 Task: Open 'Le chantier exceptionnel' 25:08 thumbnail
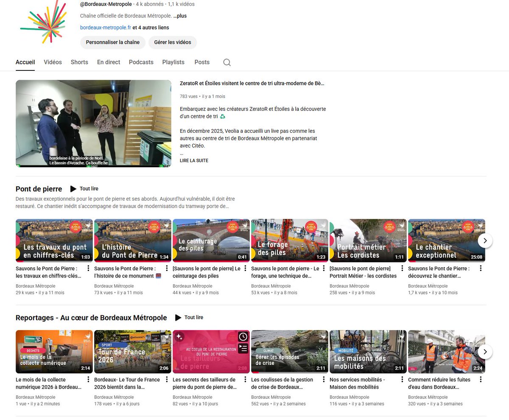click(x=447, y=241)
